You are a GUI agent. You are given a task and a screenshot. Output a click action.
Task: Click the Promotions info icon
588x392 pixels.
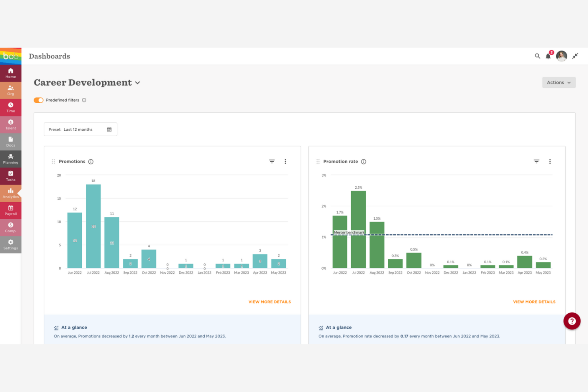point(91,162)
